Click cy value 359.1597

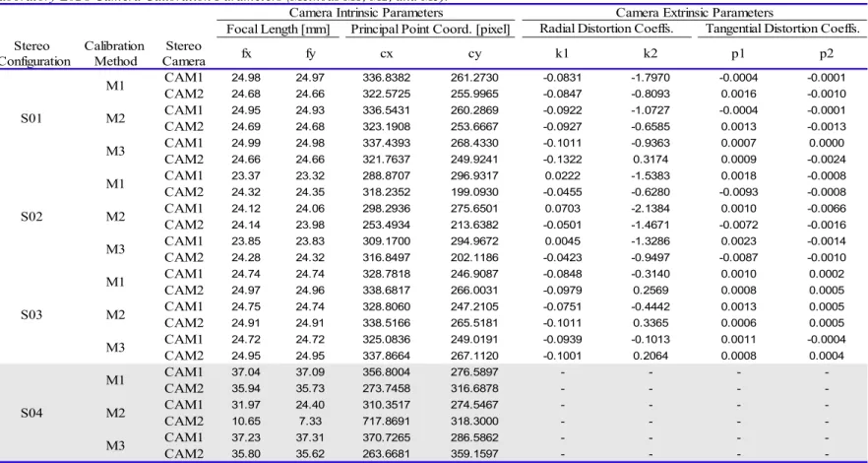[474, 454]
